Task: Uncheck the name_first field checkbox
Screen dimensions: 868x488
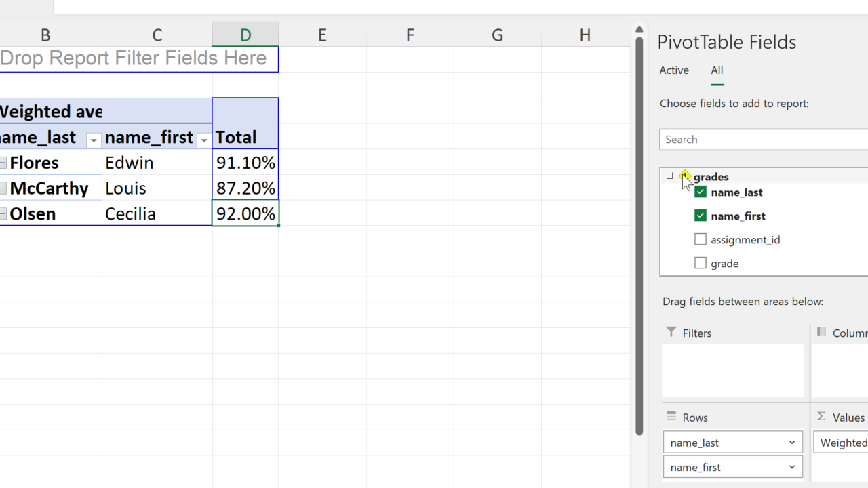Action: tap(701, 216)
